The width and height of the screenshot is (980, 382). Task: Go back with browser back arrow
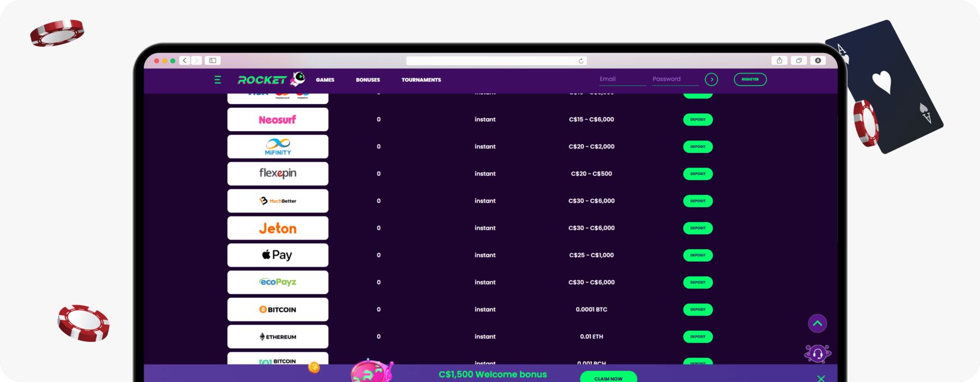click(185, 60)
